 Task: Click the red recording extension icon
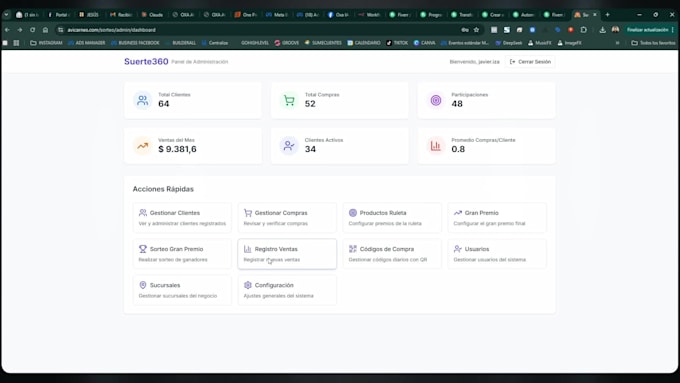click(571, 30)
